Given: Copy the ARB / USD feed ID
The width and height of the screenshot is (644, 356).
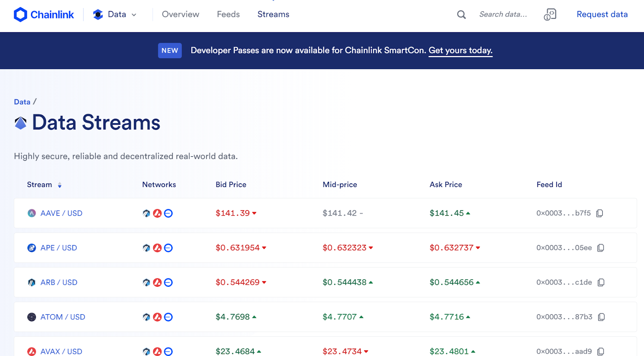Looking at the screenshot, I should point(601,282).
